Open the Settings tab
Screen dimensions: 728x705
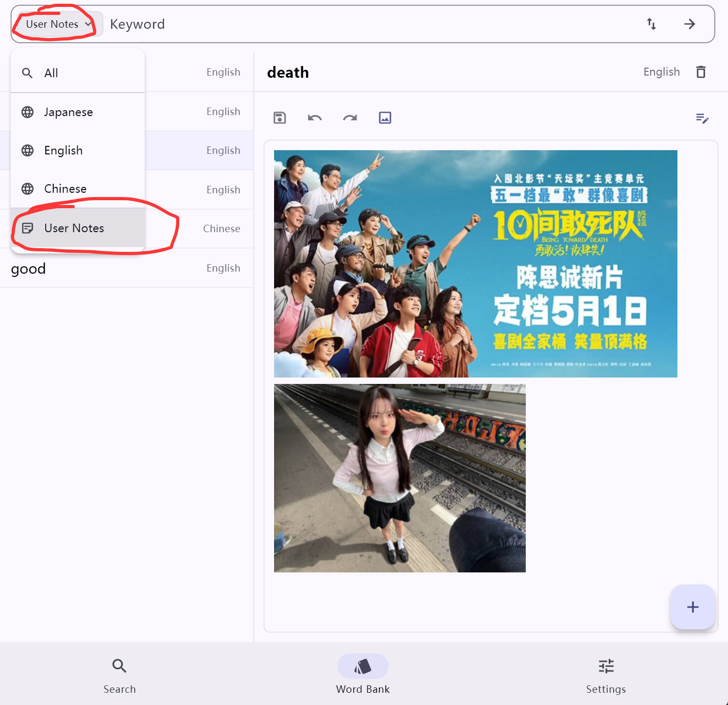point(606,675)
